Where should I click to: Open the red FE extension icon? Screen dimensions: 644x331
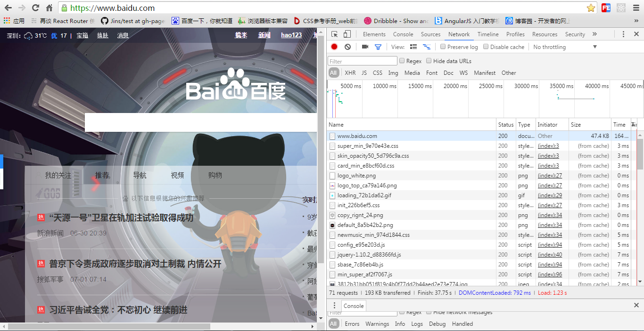[x=606, y=8]
